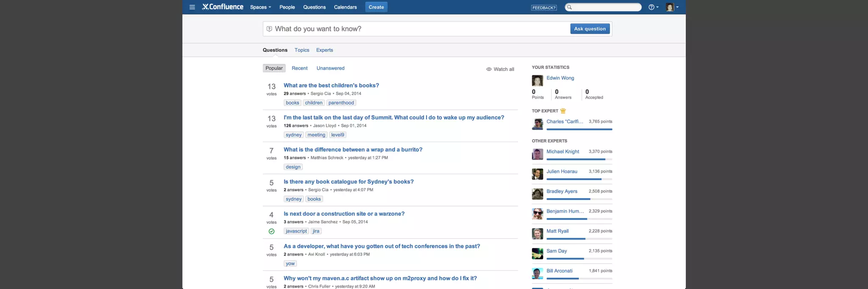Open the help dropdown menu
868x289 pixels.
tap(653, 7)
